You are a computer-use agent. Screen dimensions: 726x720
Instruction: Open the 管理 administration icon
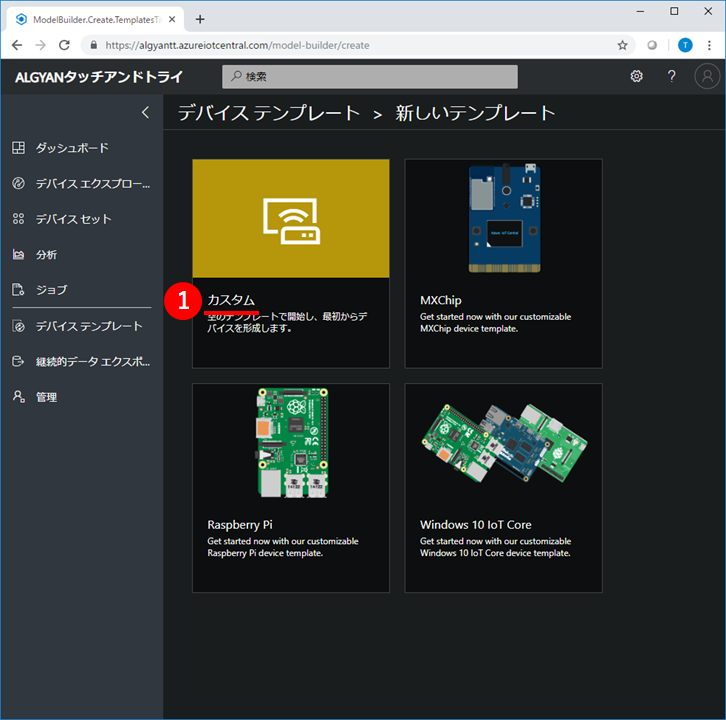(19, 397)
